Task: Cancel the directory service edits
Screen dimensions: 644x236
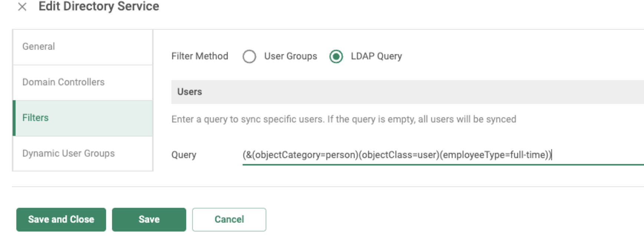Action: 229,220
